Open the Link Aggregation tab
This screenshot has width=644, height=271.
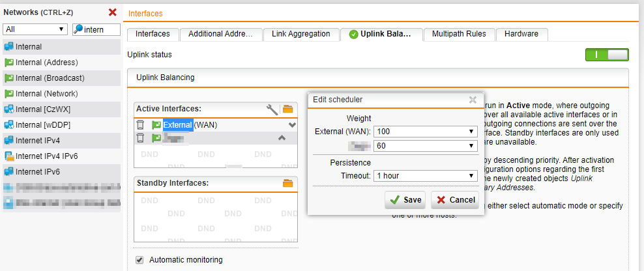[301, 34]
